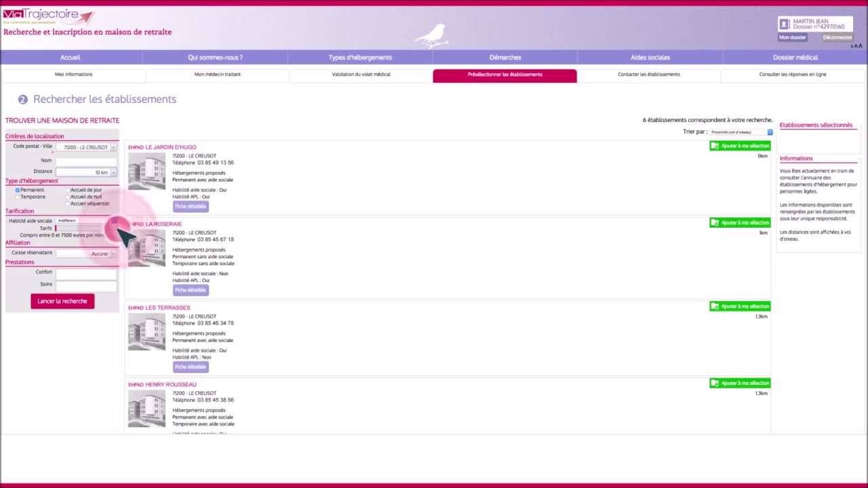Click the Nom input field
Image resolution: width=868 pixels, height=488 pixels.
point(86,161)
